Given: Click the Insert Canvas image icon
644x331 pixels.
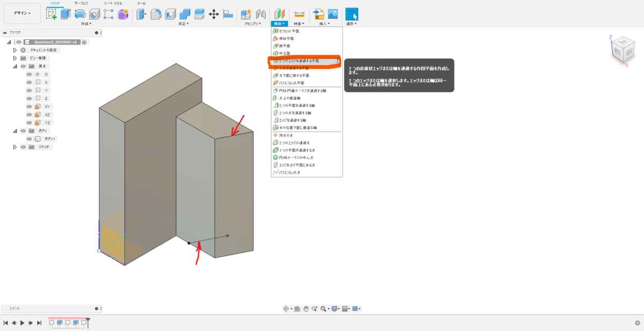Looking at the screenshot, I should click(x=333, y=15).
